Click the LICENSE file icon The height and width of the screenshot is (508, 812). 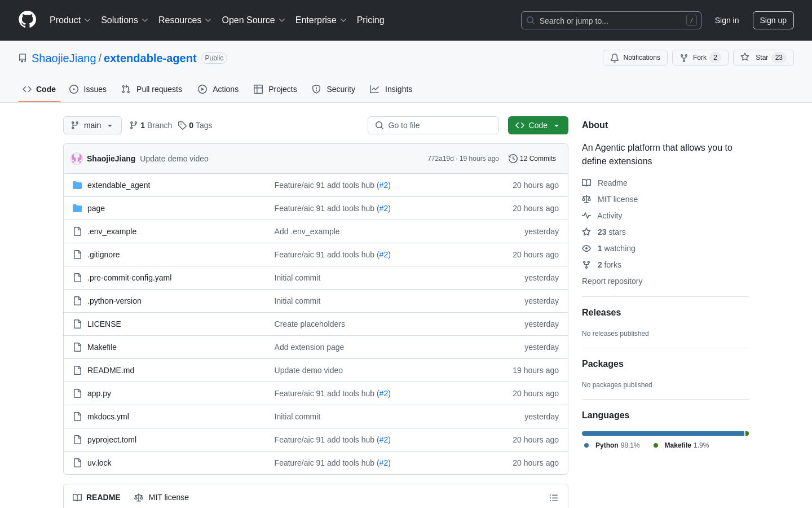[77, 324]
